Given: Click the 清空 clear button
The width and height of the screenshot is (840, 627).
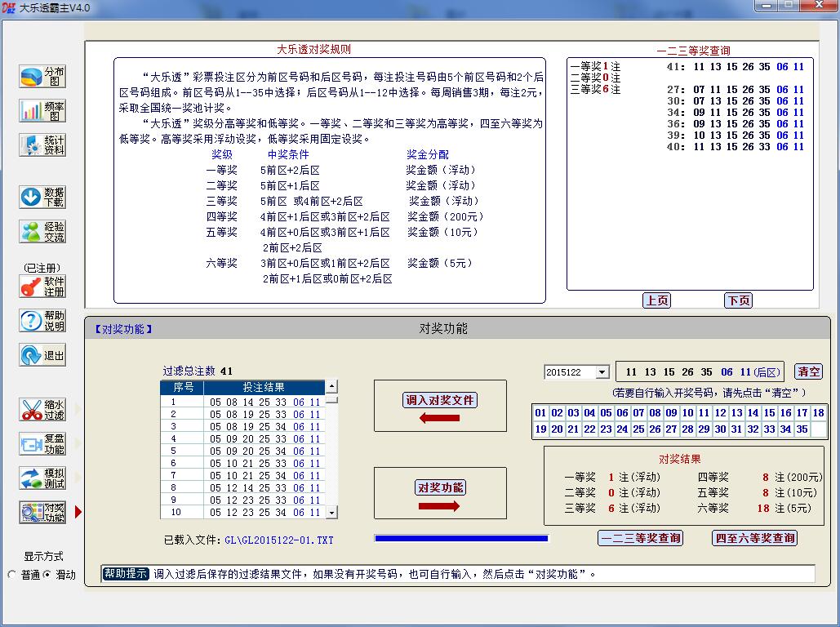Looking at the screenshot, I should 809,371.
